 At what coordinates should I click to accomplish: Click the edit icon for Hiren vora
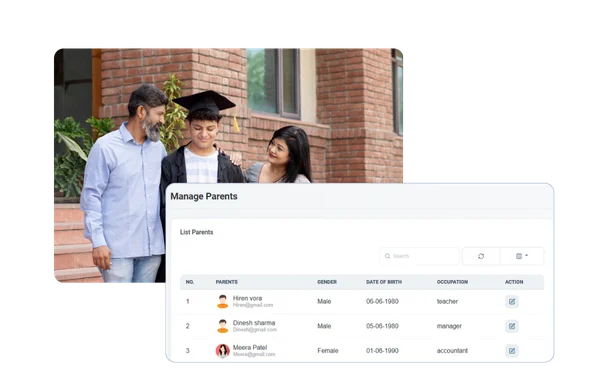point(512,302)
